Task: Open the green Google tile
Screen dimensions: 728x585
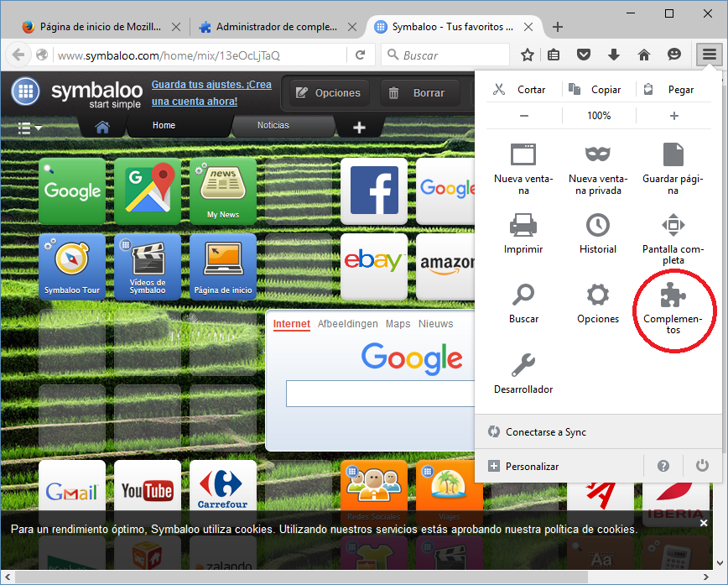Action: (x=72, y=191)
